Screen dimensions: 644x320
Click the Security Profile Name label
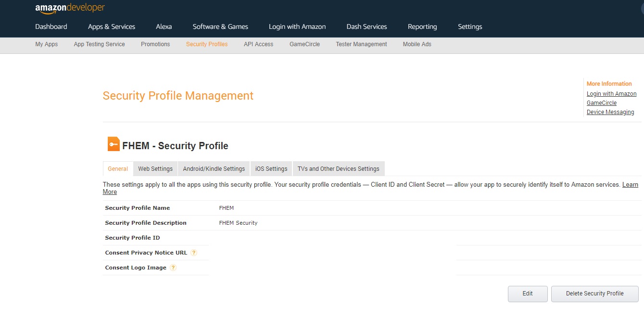(138, 208)
